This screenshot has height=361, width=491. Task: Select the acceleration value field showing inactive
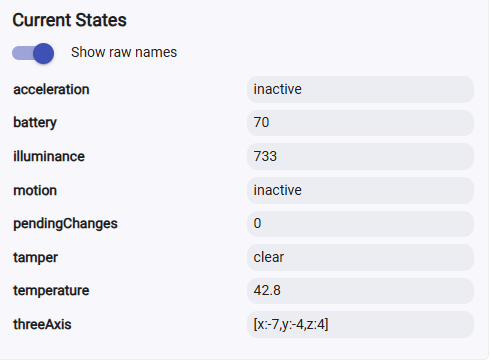tap(360, 89)
